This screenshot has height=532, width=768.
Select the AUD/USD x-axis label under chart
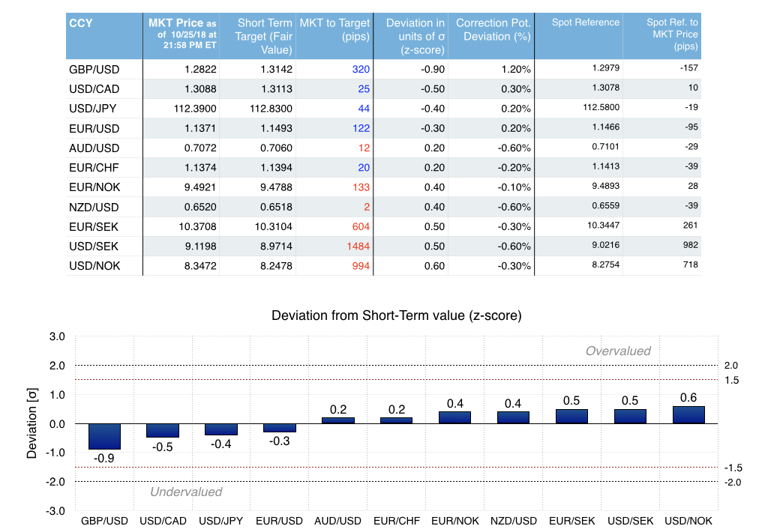(x=338, y=521)
